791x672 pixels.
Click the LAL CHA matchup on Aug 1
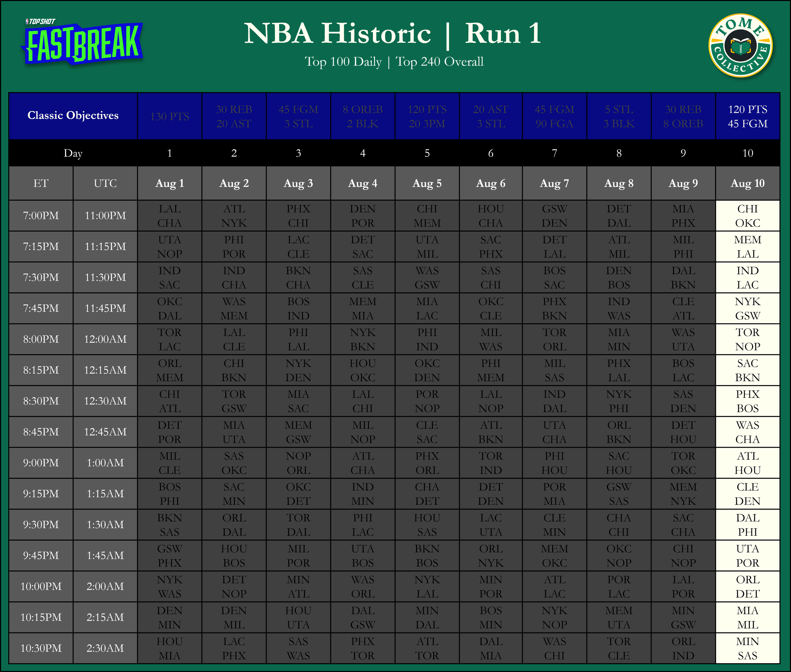170,216
